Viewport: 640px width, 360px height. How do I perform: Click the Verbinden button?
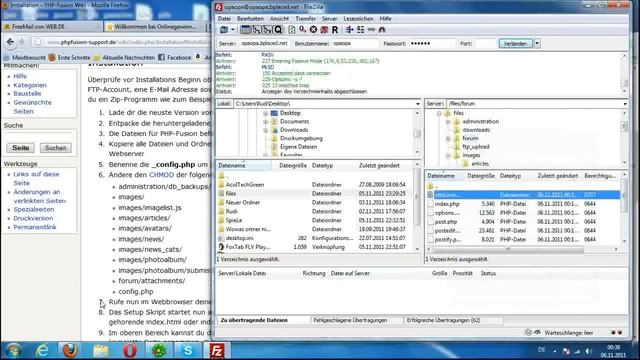(516, 43)
